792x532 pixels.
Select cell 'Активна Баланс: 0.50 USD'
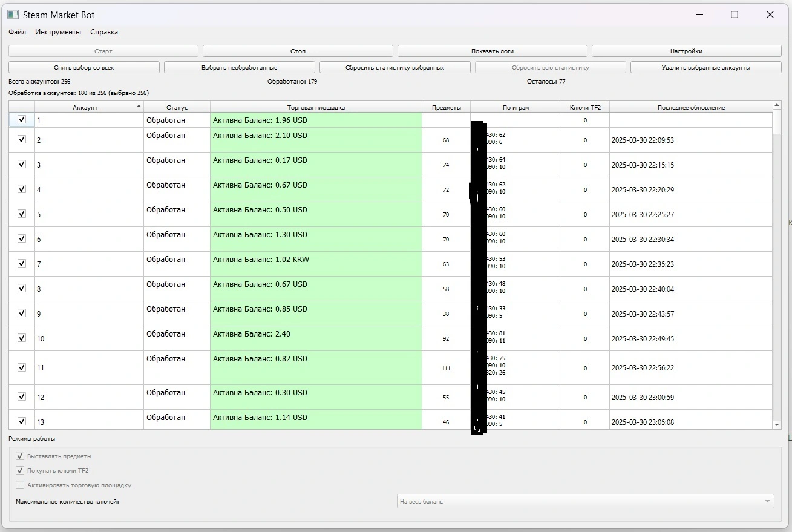click(316, 214)
